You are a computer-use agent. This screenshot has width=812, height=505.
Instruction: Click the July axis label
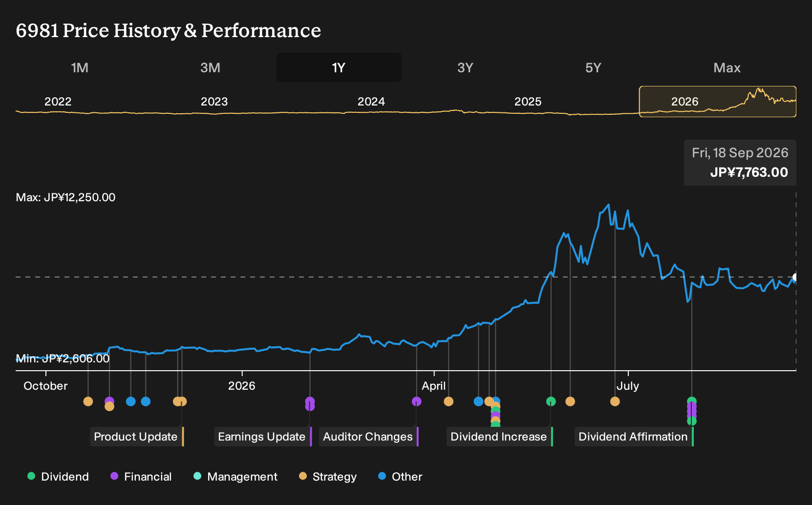(628, 386)
